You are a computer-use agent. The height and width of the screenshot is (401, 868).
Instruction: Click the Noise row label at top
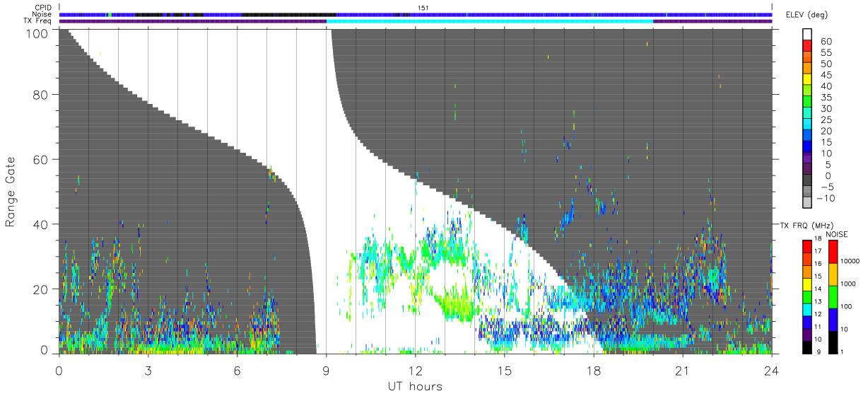coord(43,14)
